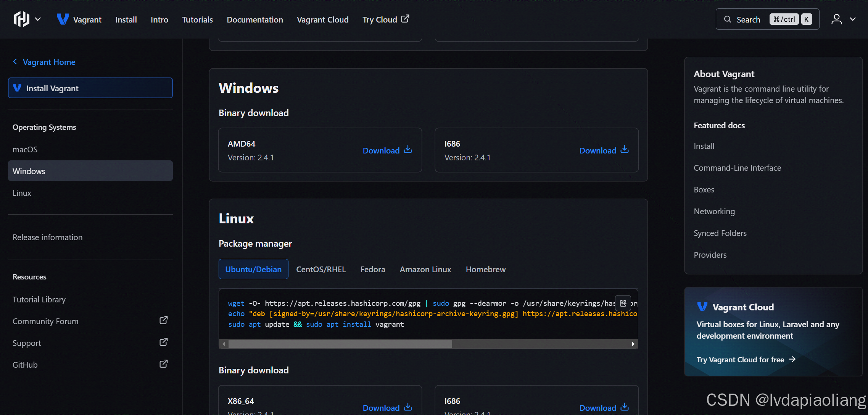Open Command-Line Interface featured doc

[737, 168]
